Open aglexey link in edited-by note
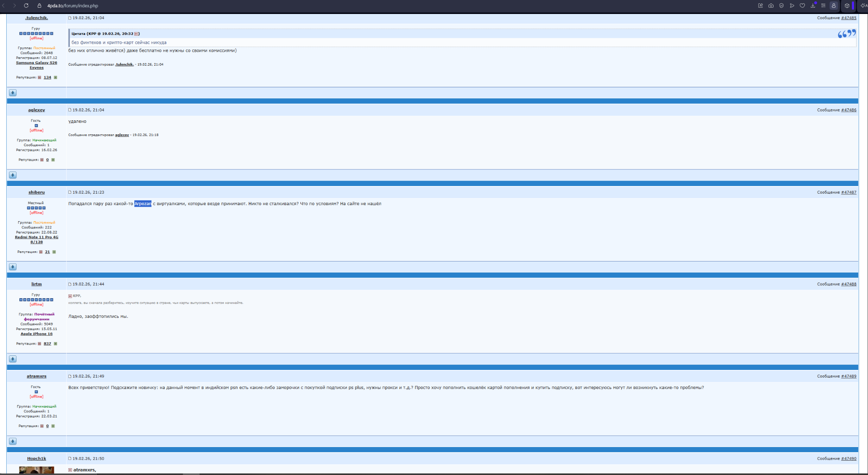Screen dimensions: 868x475 (122, 135)
